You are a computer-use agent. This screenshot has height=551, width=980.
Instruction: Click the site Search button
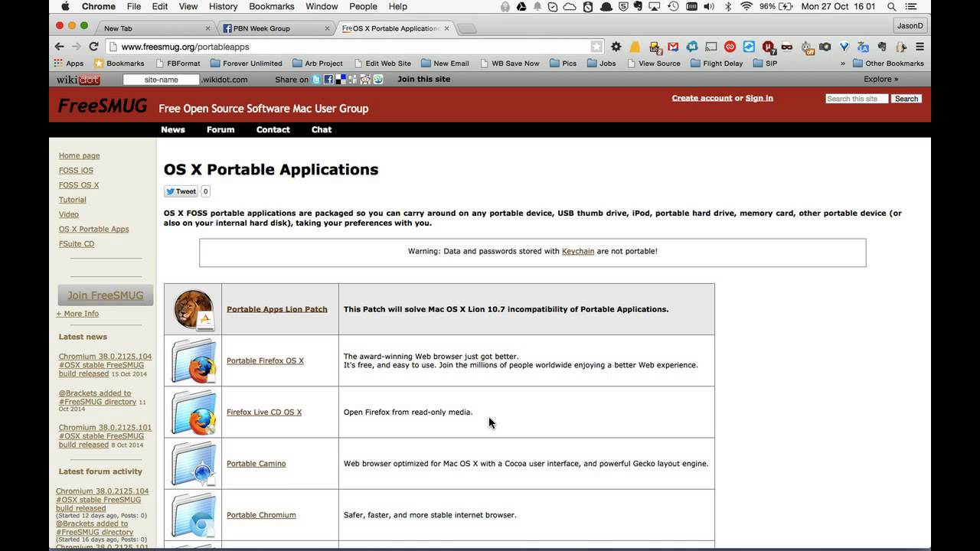[906, 99]
